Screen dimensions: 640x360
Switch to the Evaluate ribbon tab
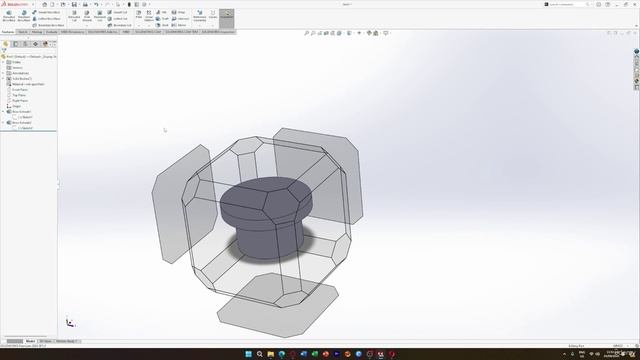pos(52,32)
